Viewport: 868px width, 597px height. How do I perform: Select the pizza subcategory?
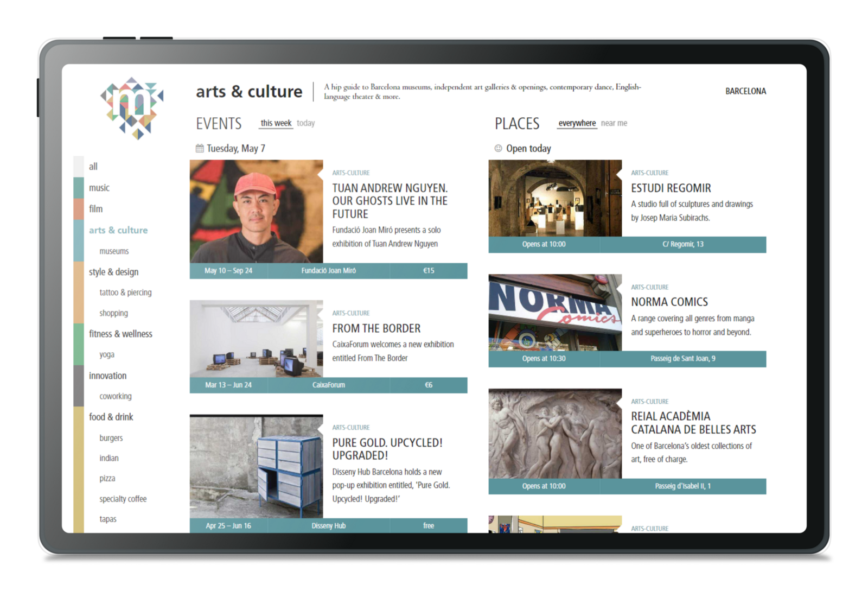click(107, 478)
